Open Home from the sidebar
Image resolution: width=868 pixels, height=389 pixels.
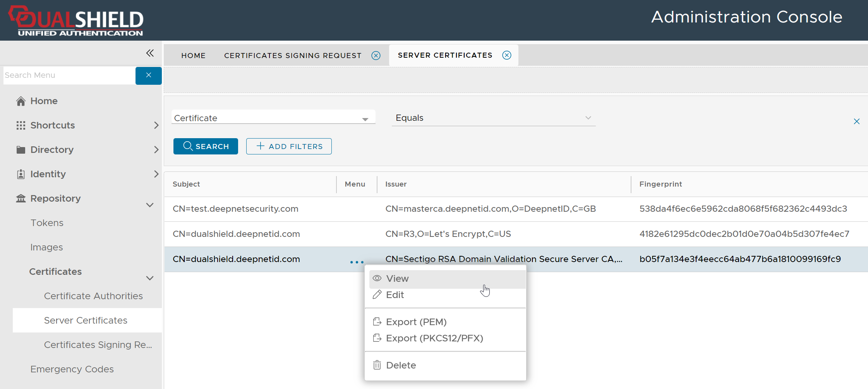click(44, 101)
